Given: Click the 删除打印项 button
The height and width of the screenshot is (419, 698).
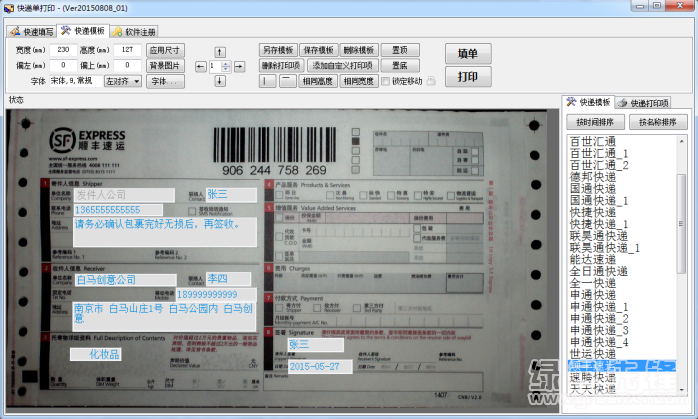Looking at the screenshot, I should [x=281, y=65].
